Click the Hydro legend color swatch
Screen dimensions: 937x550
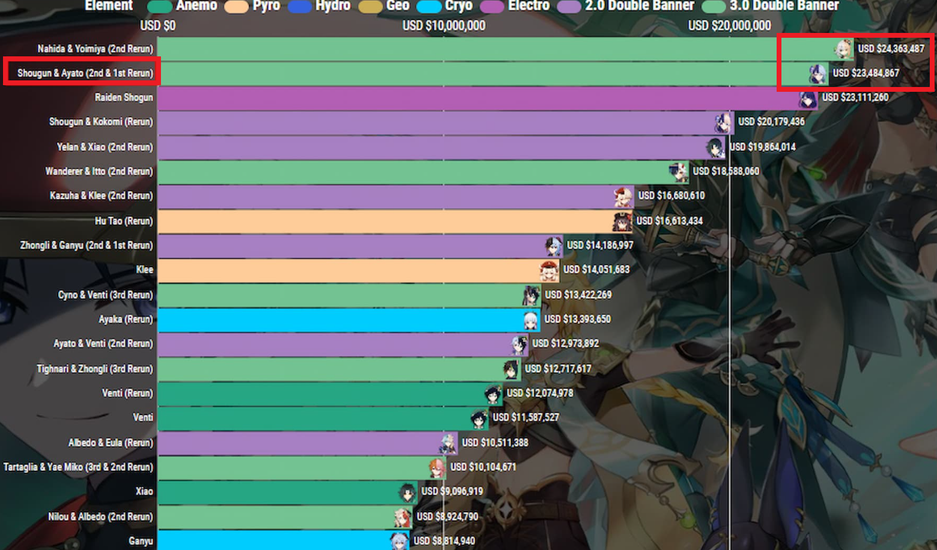[300, 7]
